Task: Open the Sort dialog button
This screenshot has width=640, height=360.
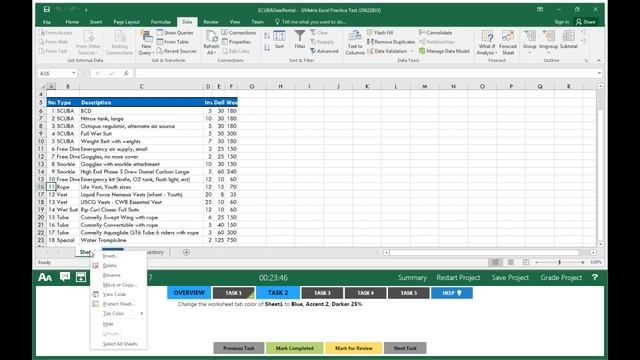Action: 279,40
